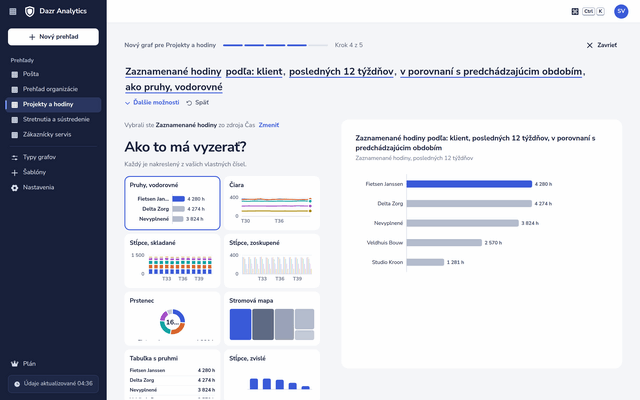Image resolution: width=640 pixels, height=400 pixels.
Task: Click the Dazr Analytics shield logo
Action: pyautogui.click(x=29, y=11)
